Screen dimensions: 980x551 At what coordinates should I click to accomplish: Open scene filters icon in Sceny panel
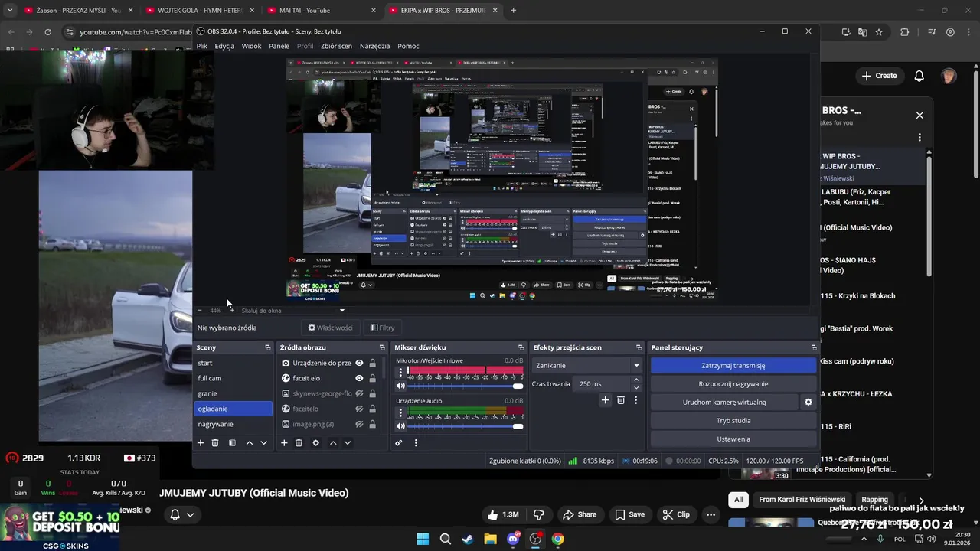click(x=232, y=443)
